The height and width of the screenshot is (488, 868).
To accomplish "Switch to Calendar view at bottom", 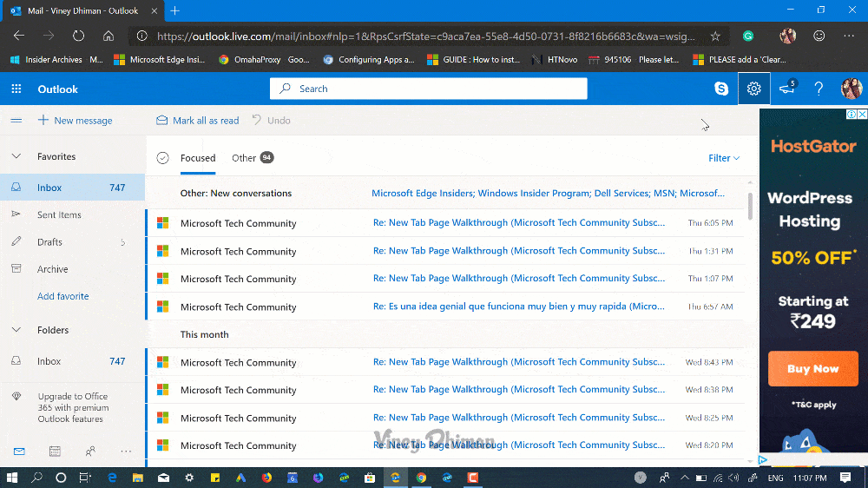I will click(55, 452).
